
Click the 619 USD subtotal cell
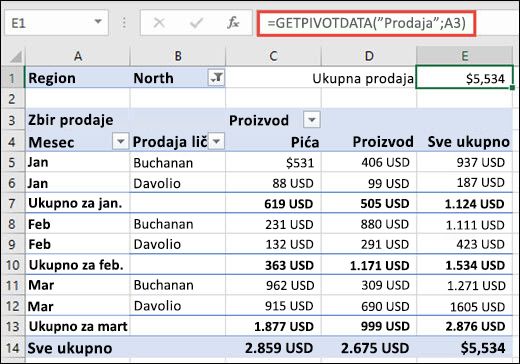[x=273, y=203]
